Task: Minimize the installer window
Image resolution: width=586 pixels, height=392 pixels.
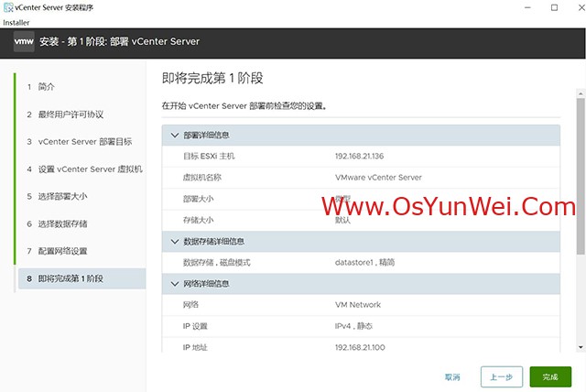Action: tap(527, 7)
